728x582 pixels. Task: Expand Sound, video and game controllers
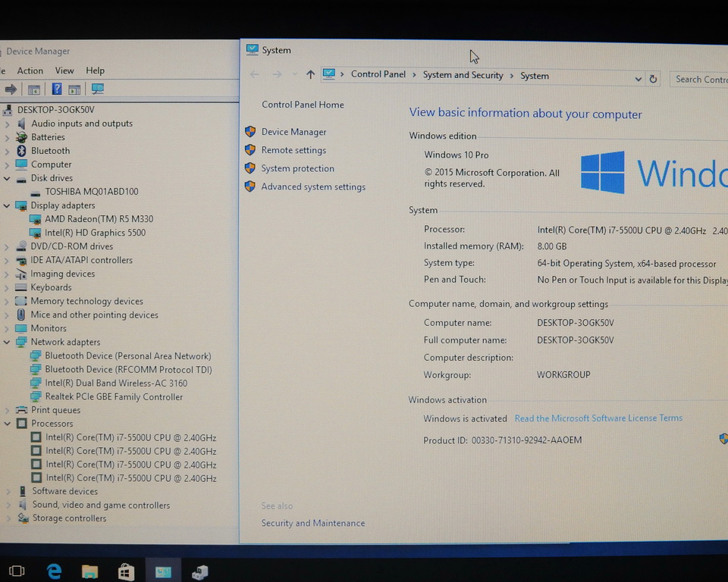tap(8, 505)
